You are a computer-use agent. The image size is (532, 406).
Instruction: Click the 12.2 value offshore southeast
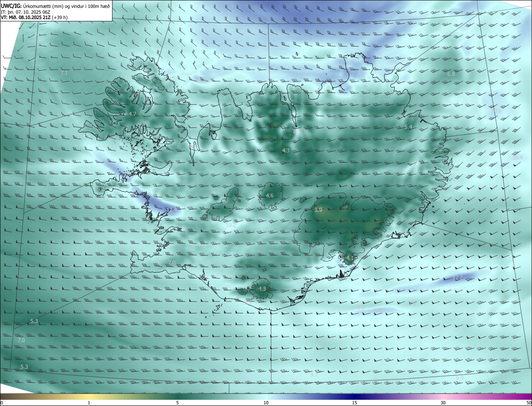[x=458, y=278]
